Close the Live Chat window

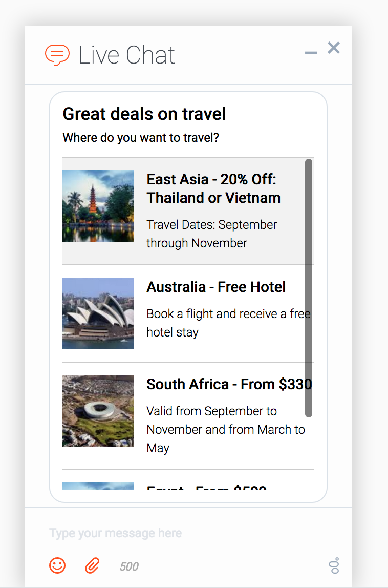coord(334,48)
